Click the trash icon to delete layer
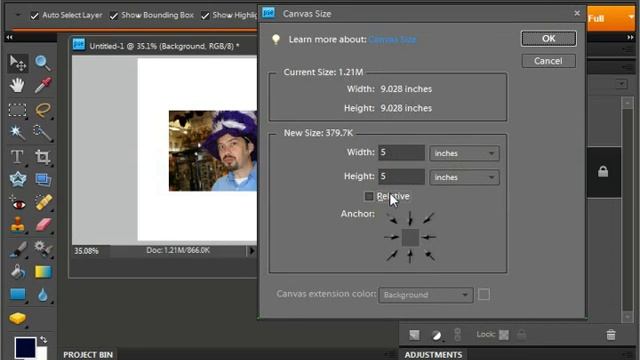The height and width of the screenshot is (360, 640). (611, 335)
